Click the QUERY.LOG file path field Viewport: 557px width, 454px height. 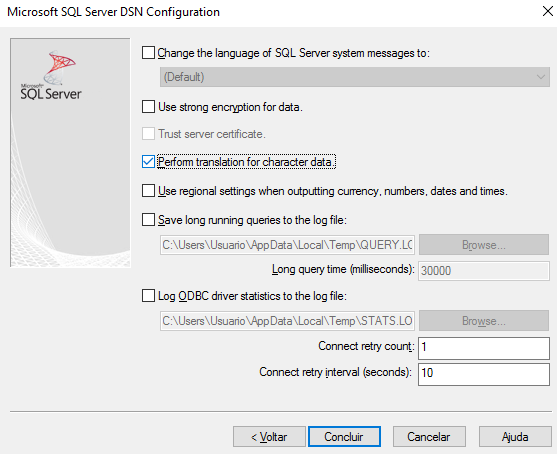[287, 245]
